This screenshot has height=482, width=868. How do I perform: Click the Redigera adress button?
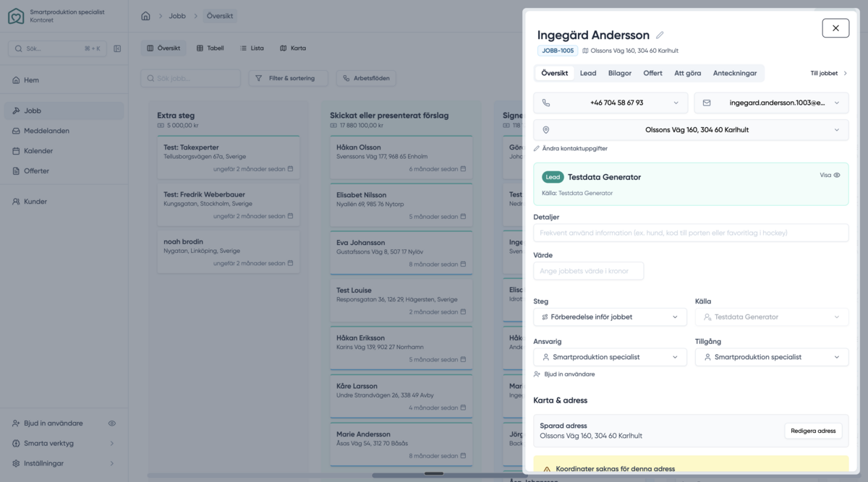813,431
